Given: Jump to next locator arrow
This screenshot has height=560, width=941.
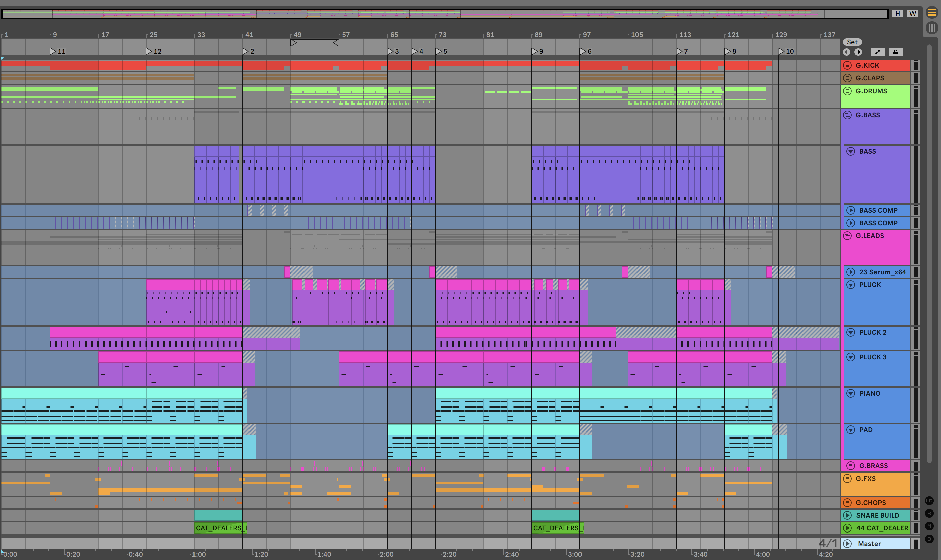Looking at the screenshot, I should [858, 52].
